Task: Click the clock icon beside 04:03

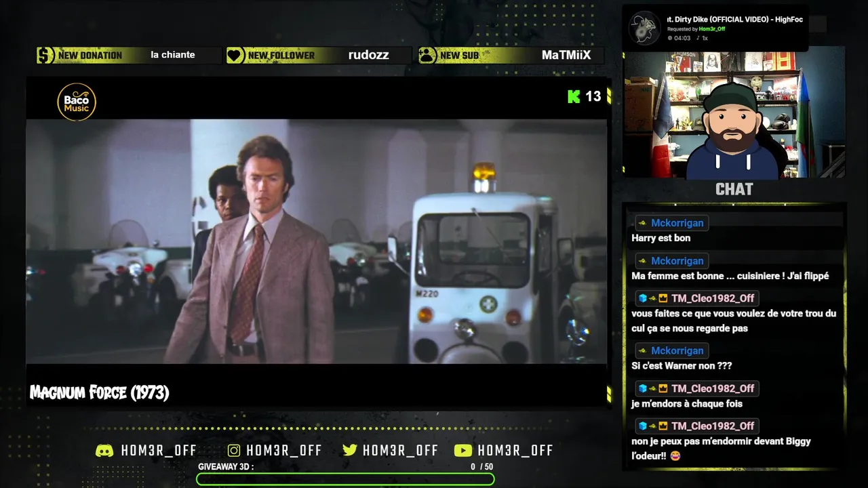Action: [670, 38]
